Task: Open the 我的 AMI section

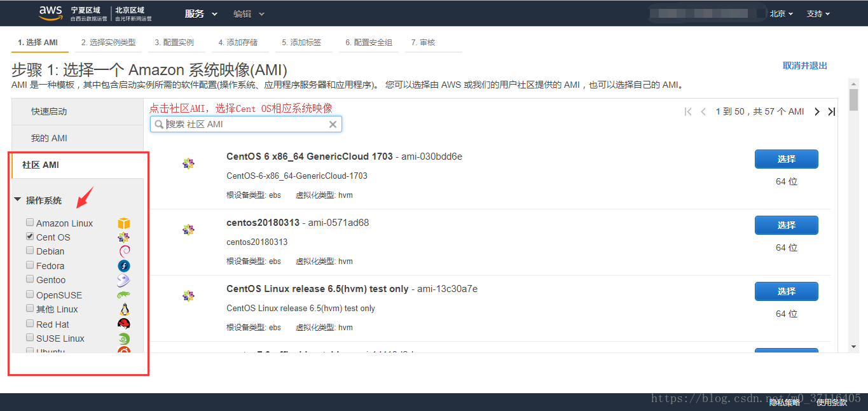Action: point(78,138)
